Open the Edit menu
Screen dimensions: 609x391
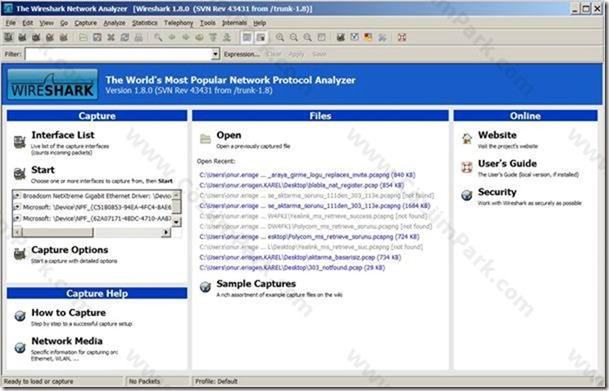[28, 23]
